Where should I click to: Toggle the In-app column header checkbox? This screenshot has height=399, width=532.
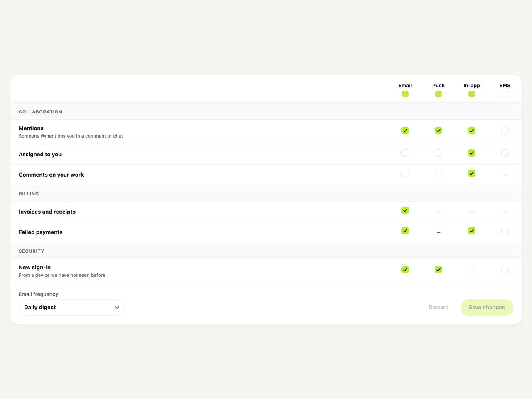coord(472,94)
